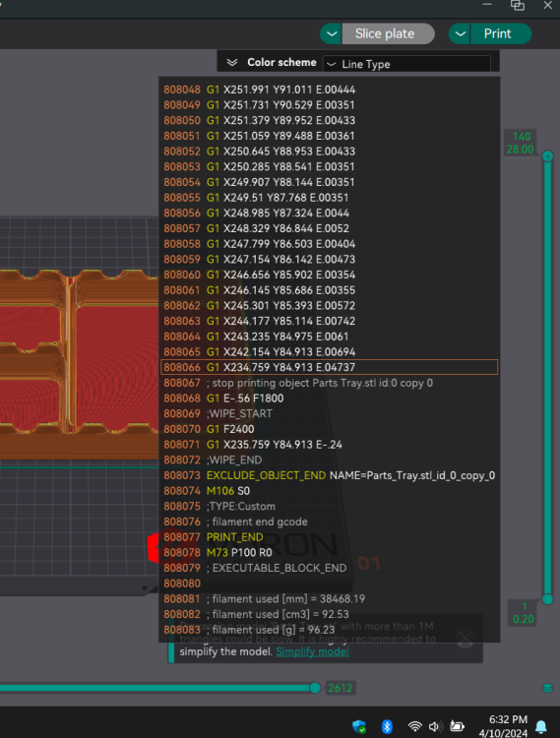
Task: Select the EXCLUDE_OBJECT_END gcode line
Action: coord(329,475)
